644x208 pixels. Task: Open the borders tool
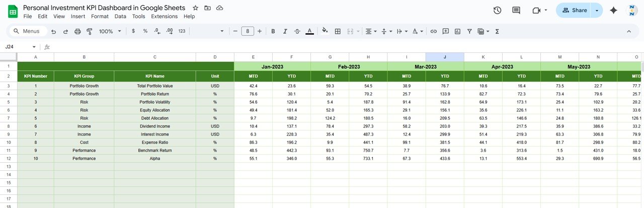pos(338,31)
